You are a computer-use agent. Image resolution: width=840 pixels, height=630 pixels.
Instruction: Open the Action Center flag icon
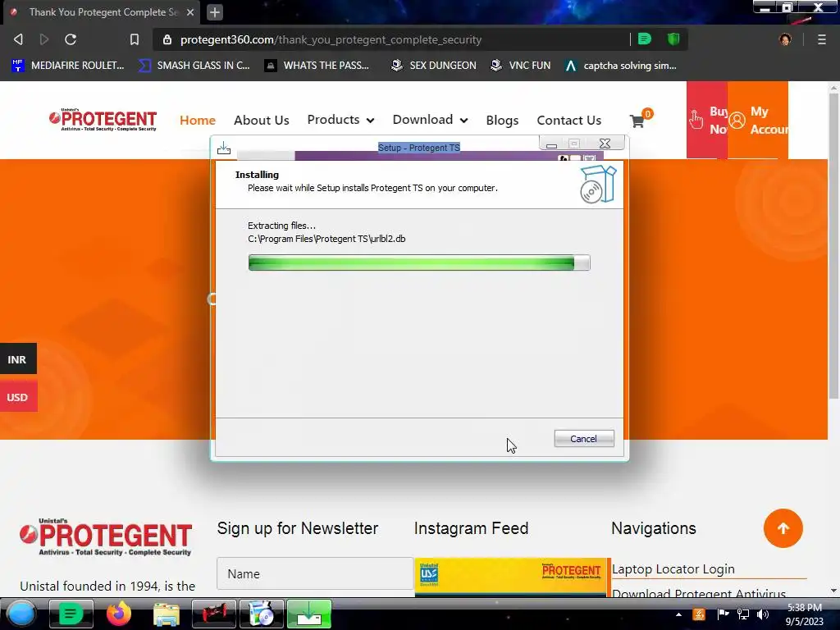[x=723, y=614]
